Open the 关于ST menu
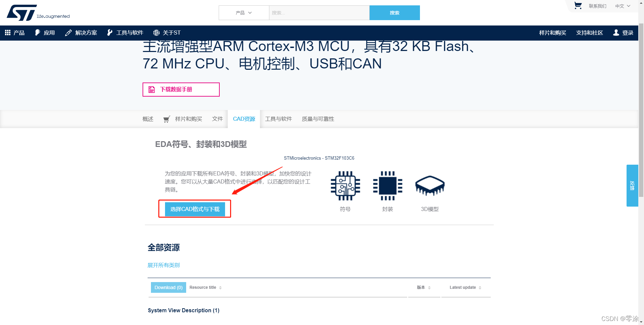The image size is (644, 325). click(167, 33)
